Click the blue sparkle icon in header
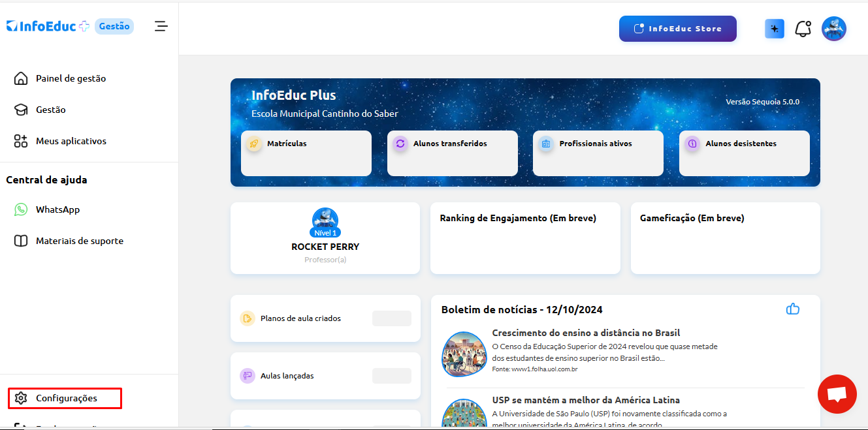Viewport: 868px width, 430px height. pos(775,29)
